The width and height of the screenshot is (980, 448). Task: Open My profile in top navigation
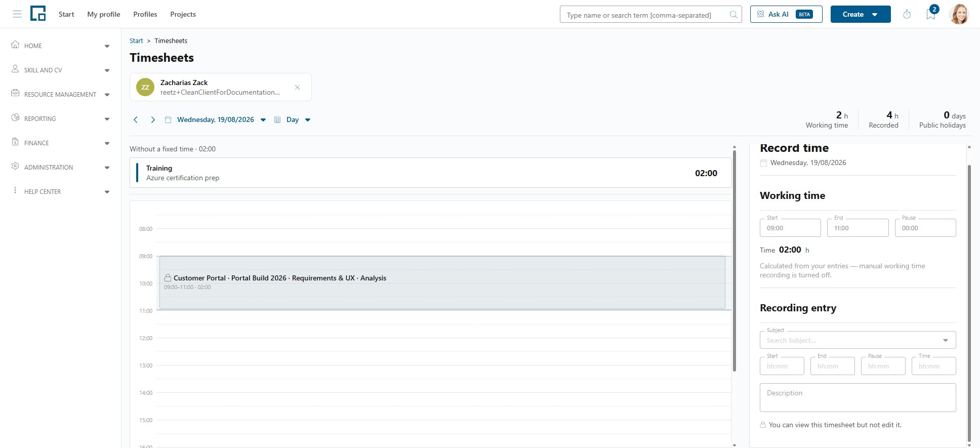(x=104, y=14)
